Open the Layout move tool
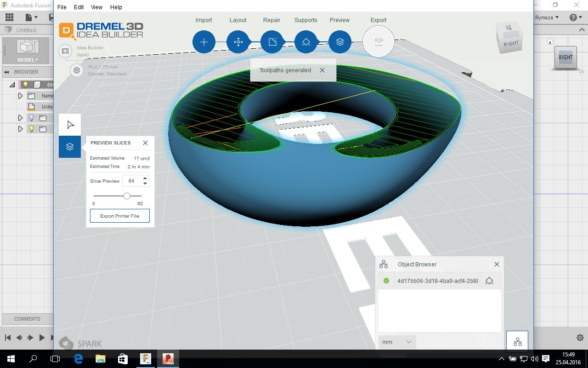The width and height of the screenshot is (588, 368). [x=238, y=42]
